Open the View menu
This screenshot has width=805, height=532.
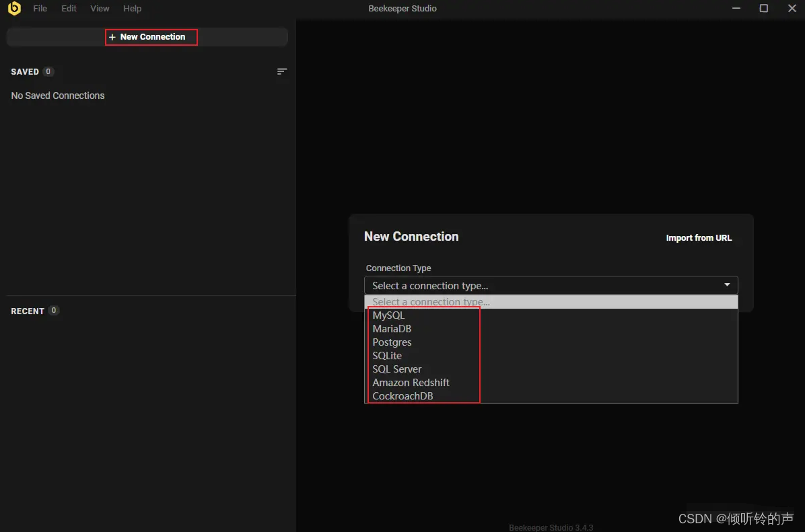100,8
